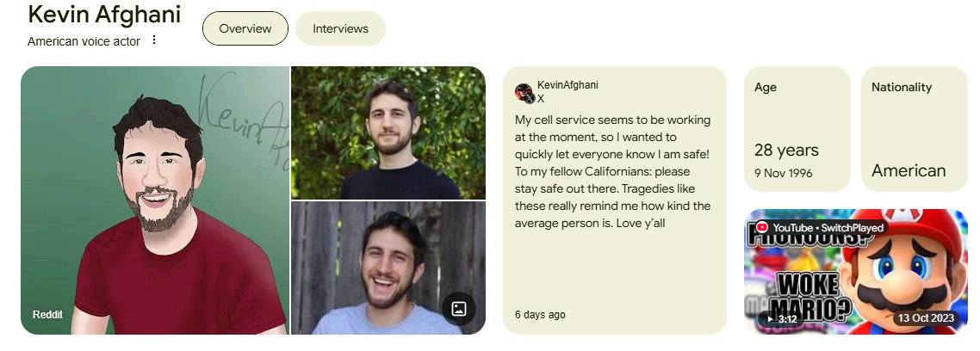Open the three-dot more options menu
This screenshot has height=351, width=980.
tap(154, 40)
